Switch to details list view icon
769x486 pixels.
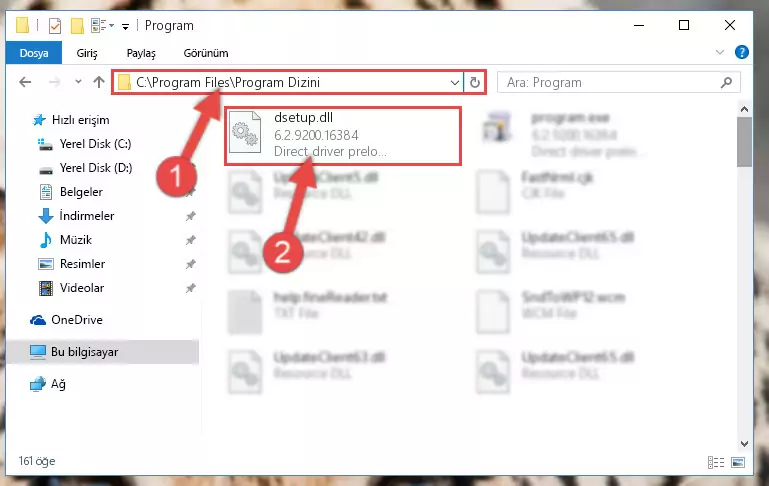(716, 462)
